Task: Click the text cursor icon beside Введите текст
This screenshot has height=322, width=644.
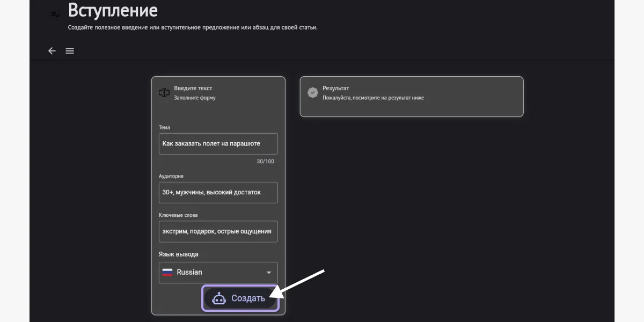Action: (x=164, y=93)
